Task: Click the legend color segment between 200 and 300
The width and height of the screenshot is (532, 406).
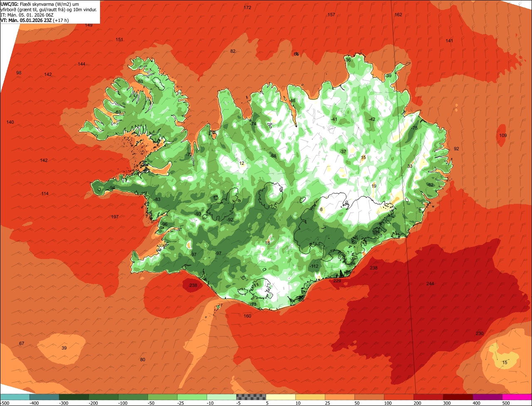Action: tap(428, 397)
